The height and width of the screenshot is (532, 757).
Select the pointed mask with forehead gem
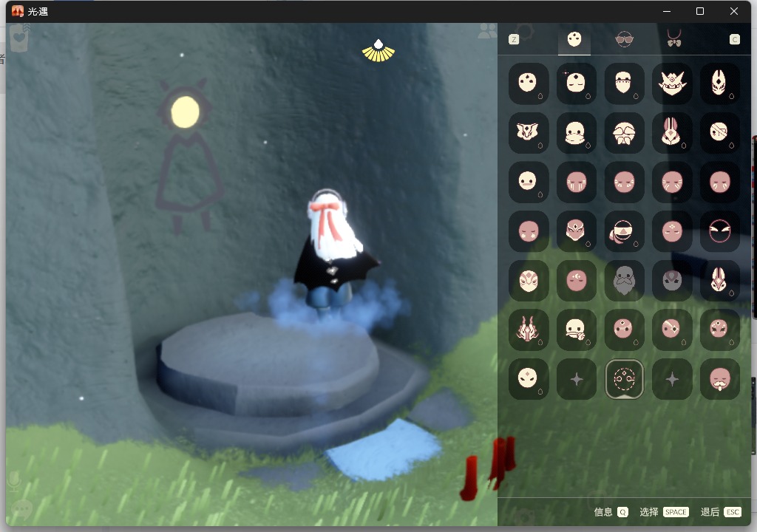click(x=577, y=231)
